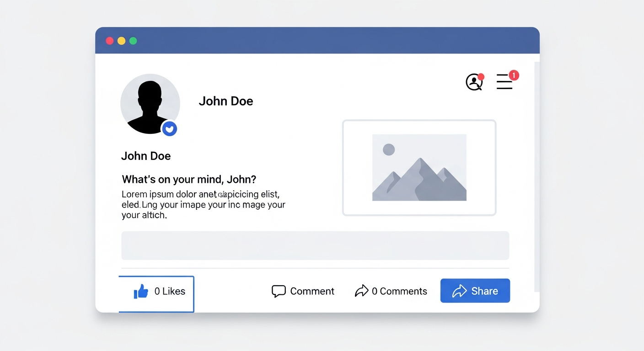Viewport: 644px width, 351px height.
Task: Open the search icon with red notification dot
Action: 474,82
